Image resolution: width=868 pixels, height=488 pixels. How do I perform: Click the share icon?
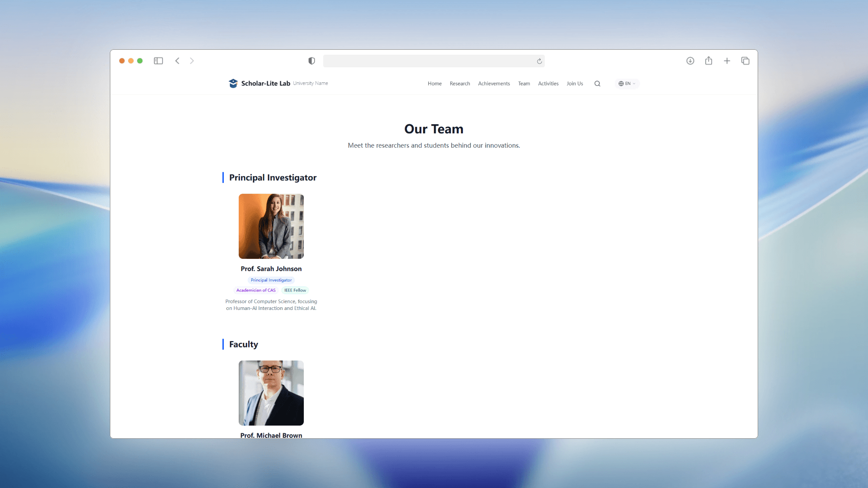[x=708, y=61]
